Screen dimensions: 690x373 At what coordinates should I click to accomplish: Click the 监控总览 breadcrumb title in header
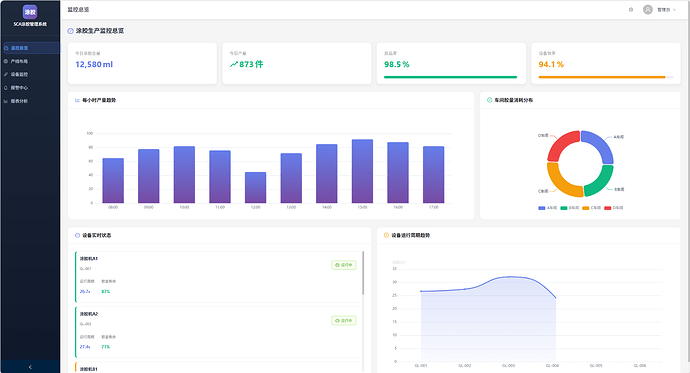coord(78,10)
